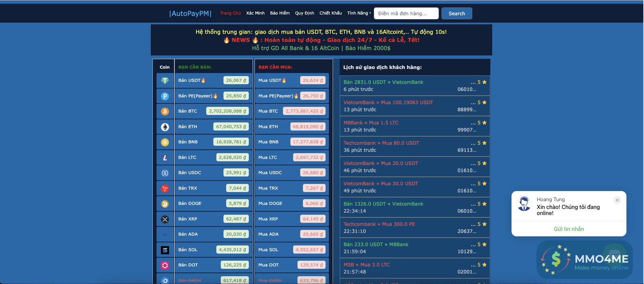Click the Tether USDT coin icon

pyautogui.click(x=165, y=80)
